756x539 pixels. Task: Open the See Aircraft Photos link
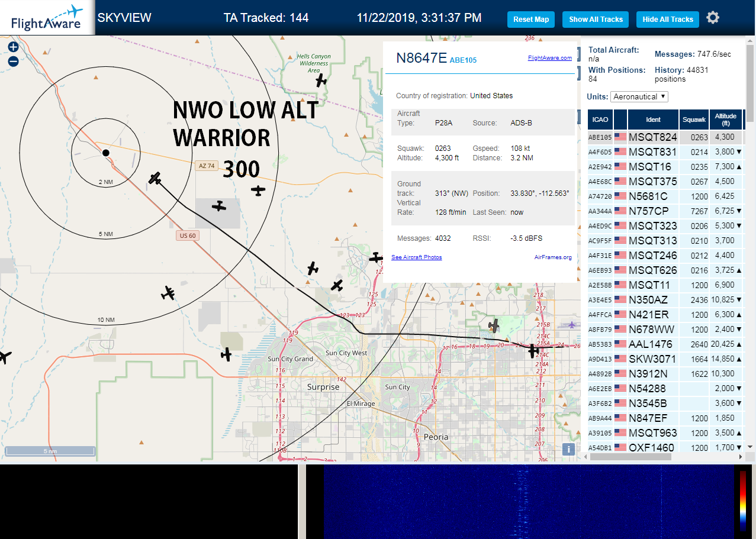417,257
